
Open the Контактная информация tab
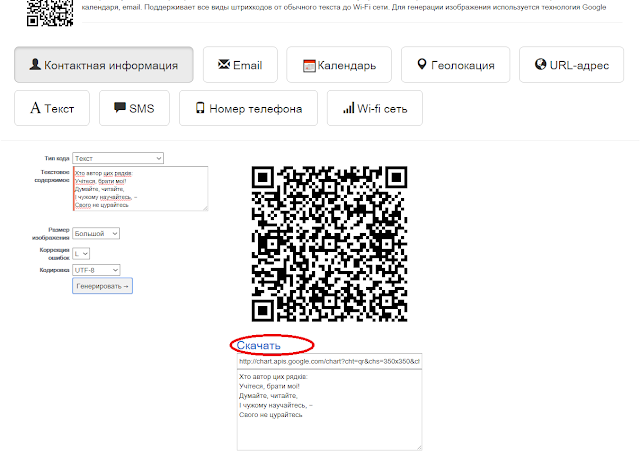[104, 65]
